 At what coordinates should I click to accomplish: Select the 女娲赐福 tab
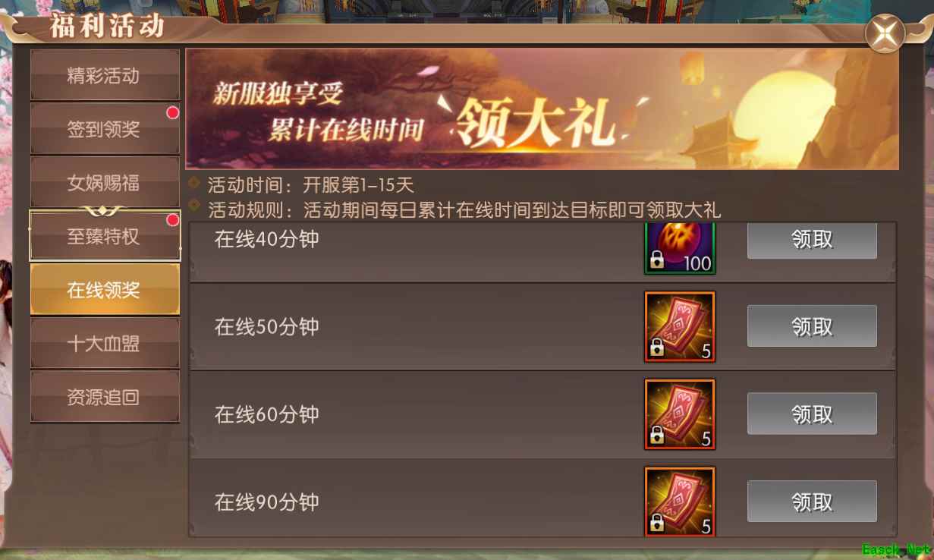point(105,183)
